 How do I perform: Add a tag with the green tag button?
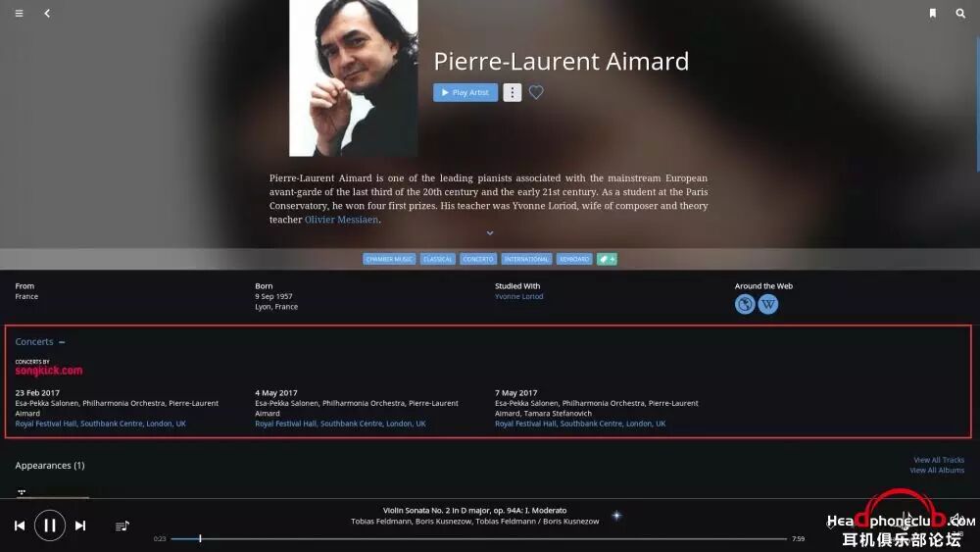pos(607,259)
